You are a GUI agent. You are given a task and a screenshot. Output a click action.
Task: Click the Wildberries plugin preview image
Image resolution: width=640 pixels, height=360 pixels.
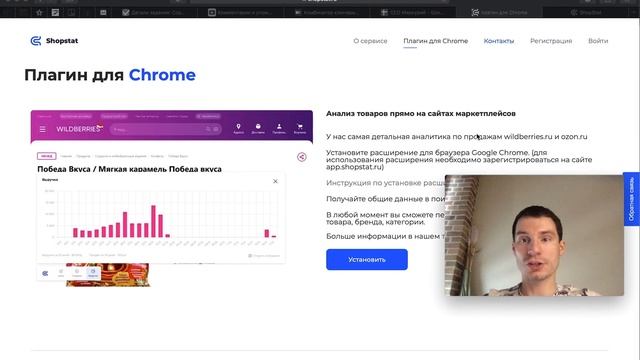click(172, 198)
